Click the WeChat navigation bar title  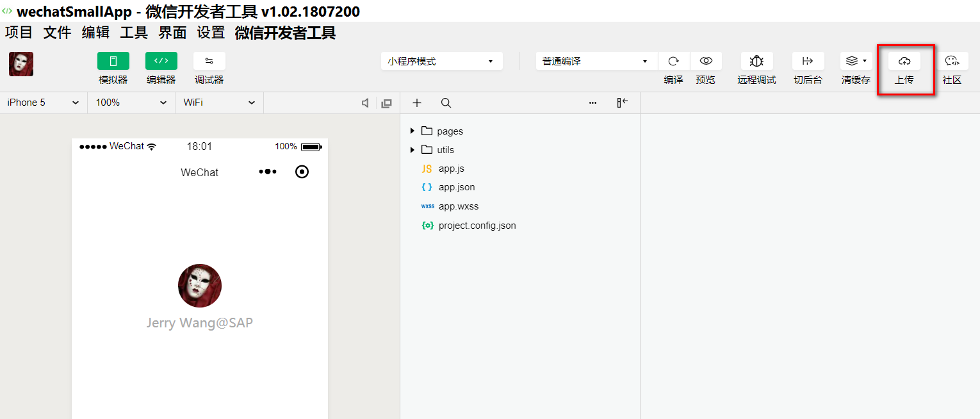[200, 172]
